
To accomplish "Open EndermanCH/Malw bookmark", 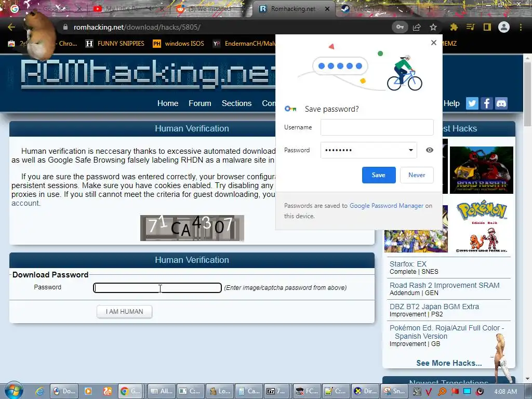I will click(244, 44).
